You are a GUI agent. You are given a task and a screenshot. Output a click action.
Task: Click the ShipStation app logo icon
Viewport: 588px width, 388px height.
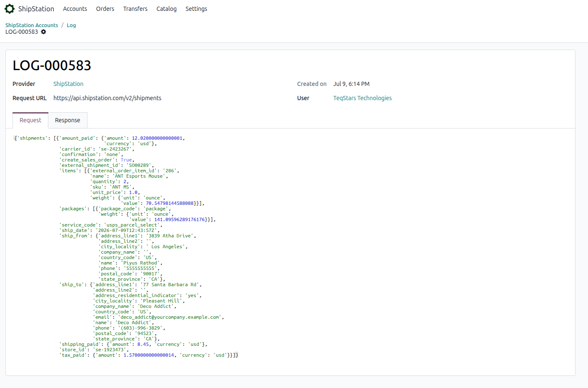pyautogui.click(x=10, y=9)
